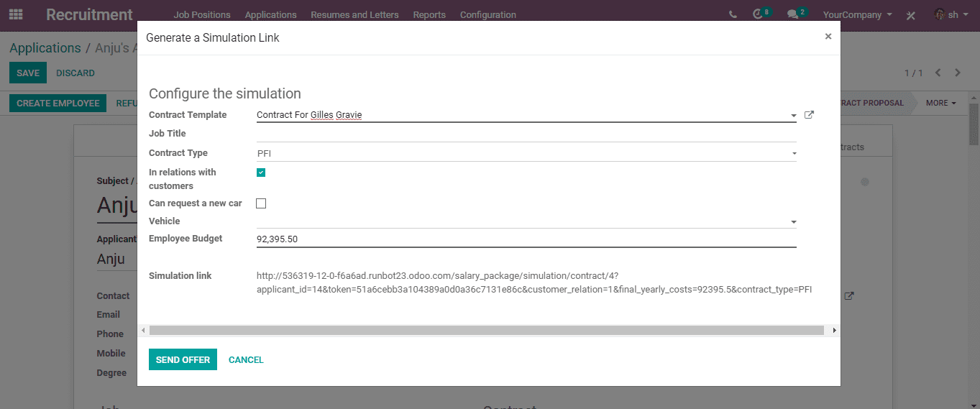The height and width of the screenshot is (409, 980).
Task: Click the horizontal scrollbar right arrow
Action: [834, 330]
